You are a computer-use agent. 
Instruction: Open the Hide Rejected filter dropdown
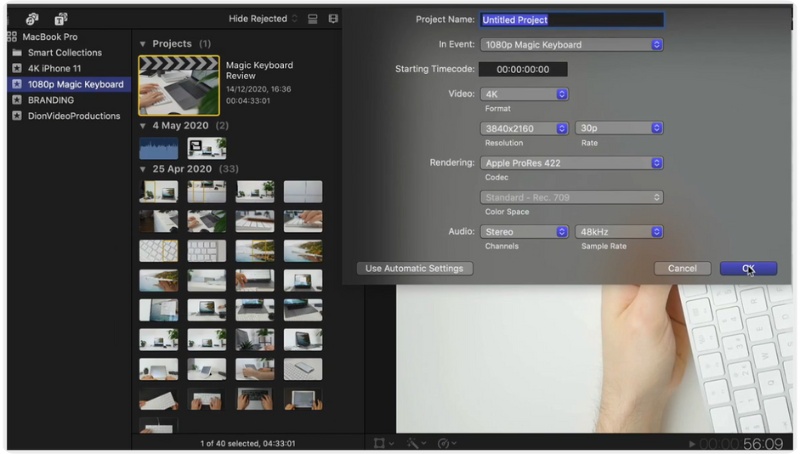pos(263,19)
